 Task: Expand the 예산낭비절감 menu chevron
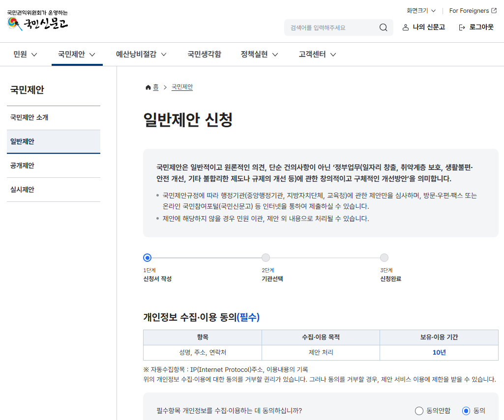(x=164, y=54)
